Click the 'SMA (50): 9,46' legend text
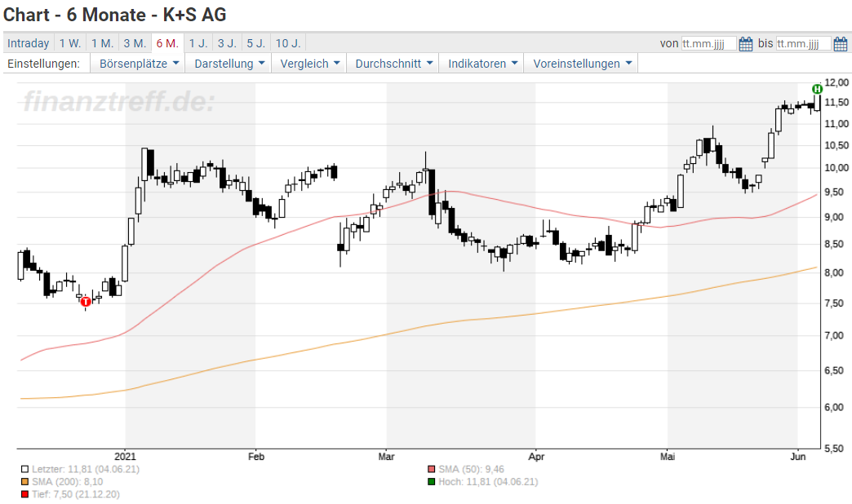 pos(471,469)
